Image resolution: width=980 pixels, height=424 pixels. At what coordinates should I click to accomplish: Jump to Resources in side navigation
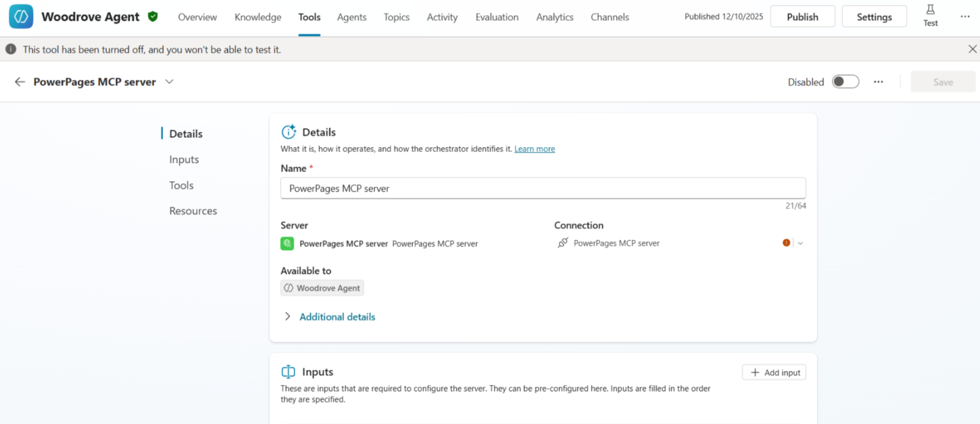point(193,210)
